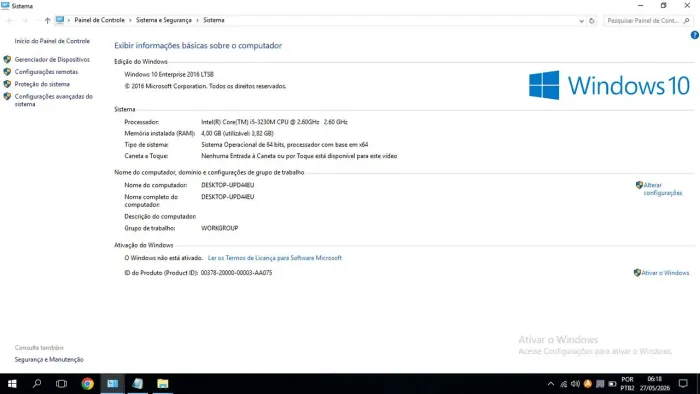The width and height of the screenshot is (700, 394).
Task: Click the Sistema window title icon
Action: pyautogui.click(x=5, y=6)
